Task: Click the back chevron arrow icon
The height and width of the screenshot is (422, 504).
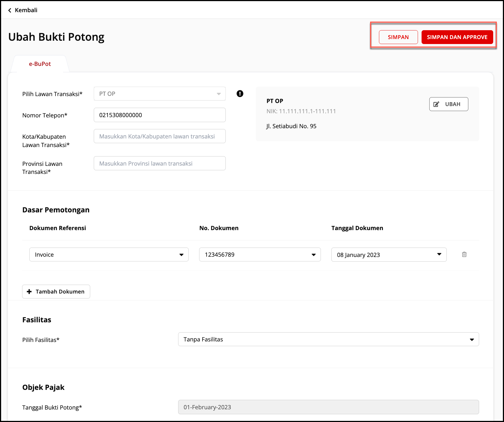Action: click(x=10, y=10)
